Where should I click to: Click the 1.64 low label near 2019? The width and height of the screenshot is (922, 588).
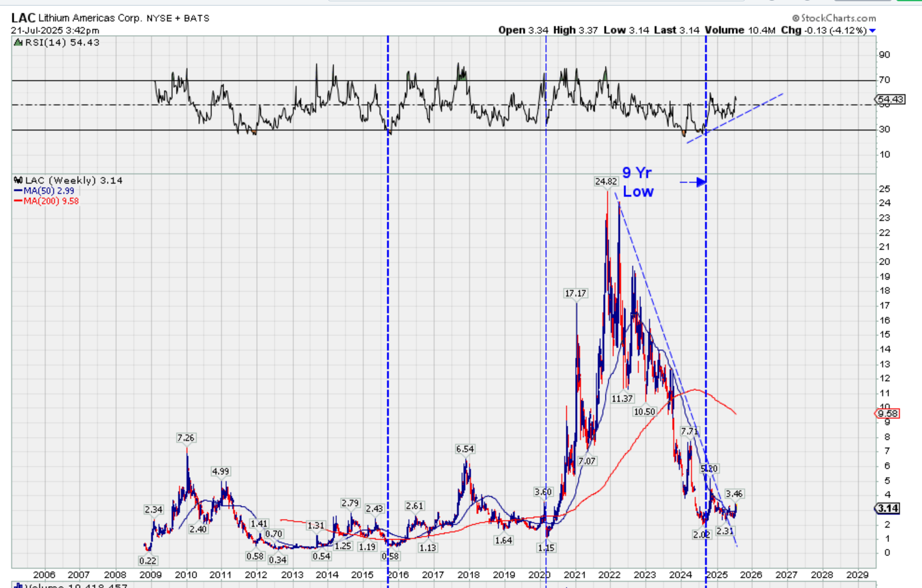pos(504,540)
